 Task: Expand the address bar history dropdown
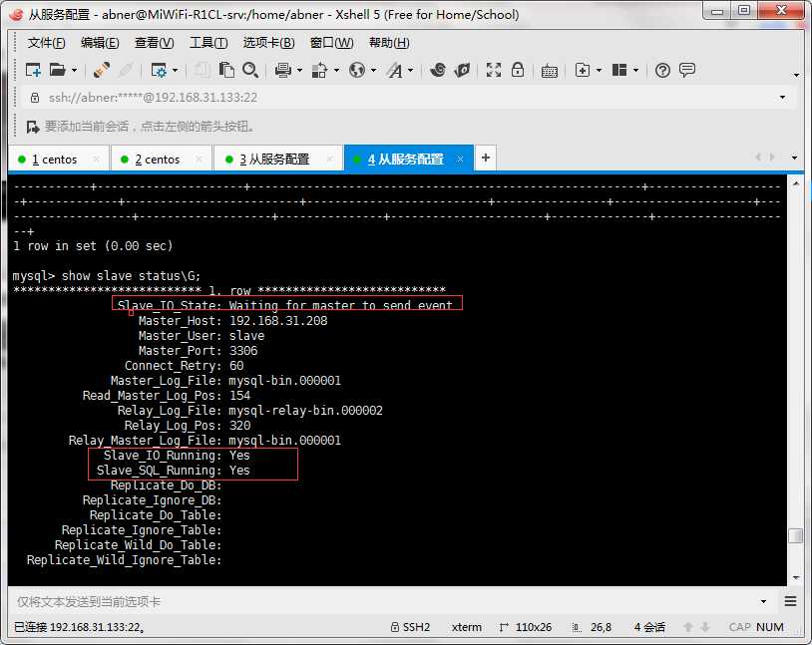(x=782, y=98)
